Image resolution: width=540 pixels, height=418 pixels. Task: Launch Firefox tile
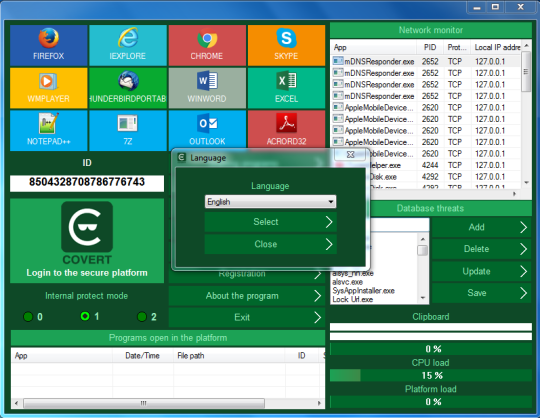pos(49,45)
